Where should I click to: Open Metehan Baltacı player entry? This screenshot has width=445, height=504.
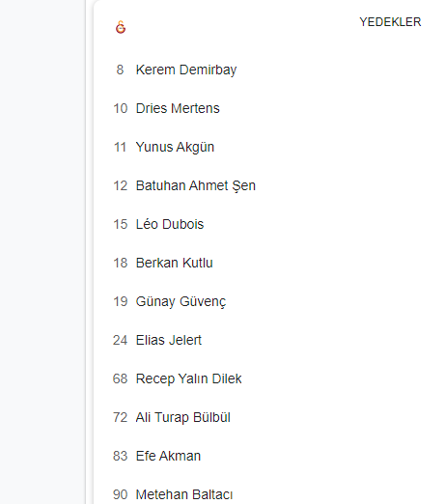pos(184,494)
